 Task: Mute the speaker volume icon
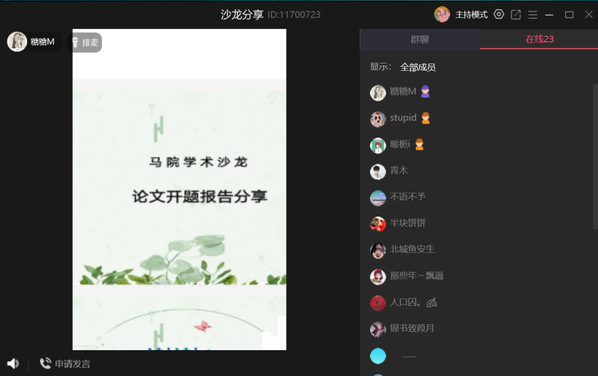(x=13, y=363)
